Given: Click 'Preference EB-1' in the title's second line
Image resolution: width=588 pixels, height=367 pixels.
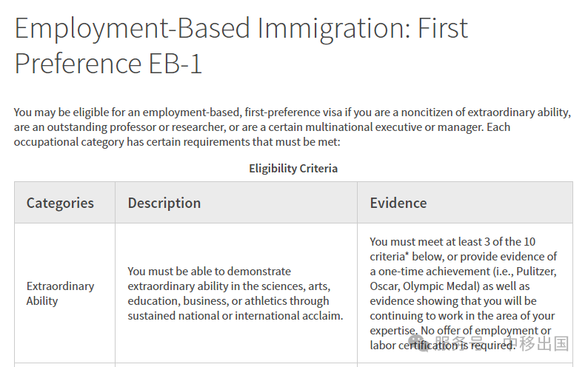Looking at the screenshot, I should tap(108, 64).
